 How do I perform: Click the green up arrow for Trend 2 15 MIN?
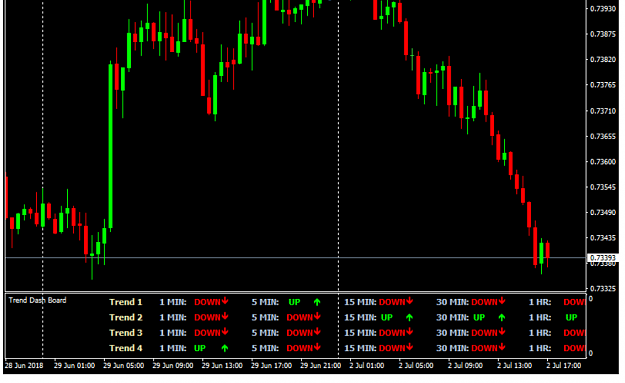[x=409, y=318]
